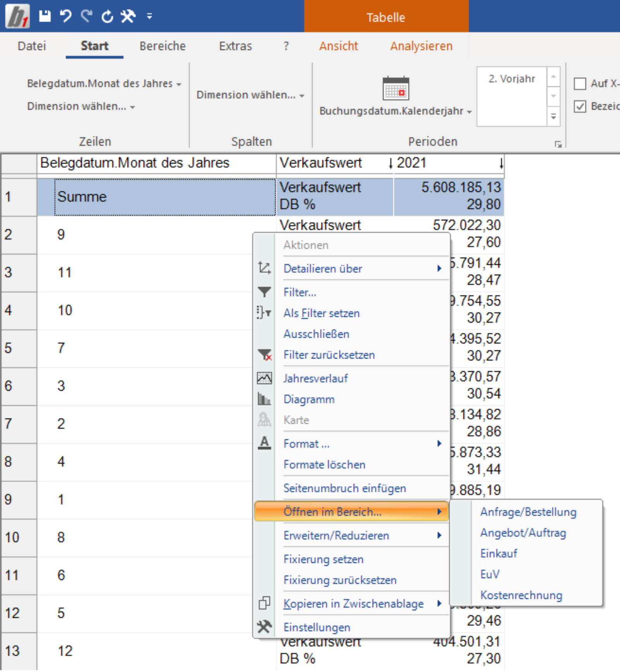Click the funnel Filter icon
Image resolution: width=620 pixels, height=672 pixels.
pyautogui.click(x=264, y=292)
